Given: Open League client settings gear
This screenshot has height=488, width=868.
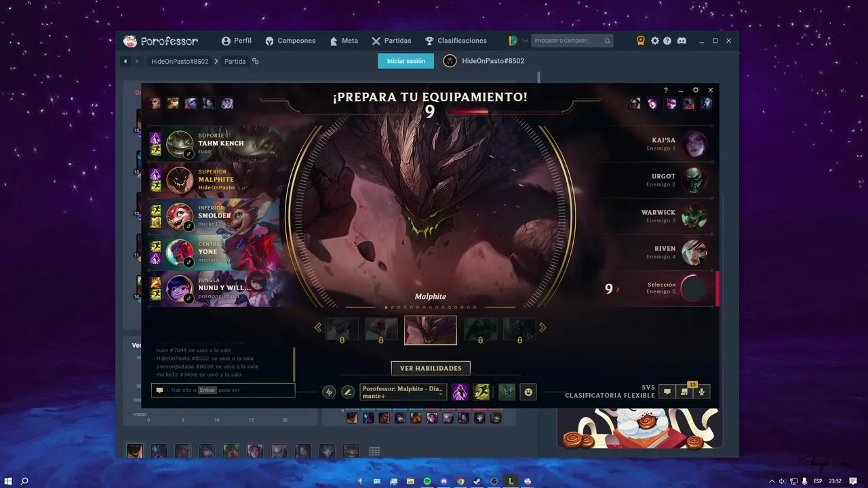Looking at the screenshot, I should click(696, 90).
